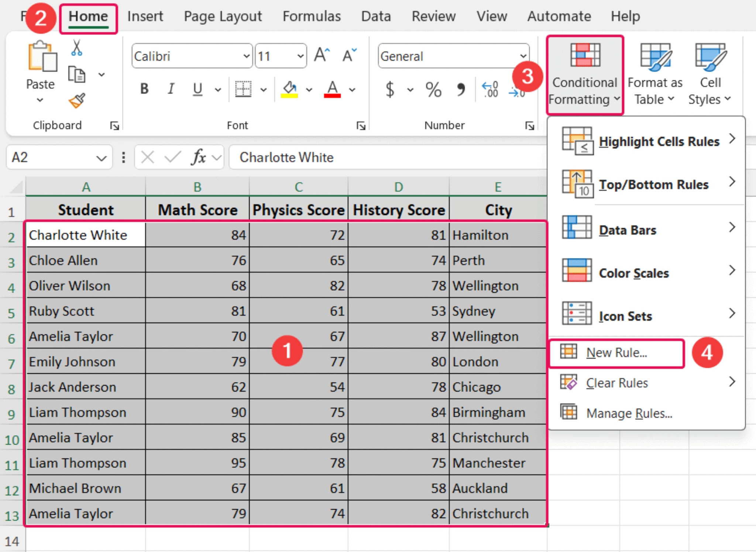Click the Format Painter icon

[76, 100]
